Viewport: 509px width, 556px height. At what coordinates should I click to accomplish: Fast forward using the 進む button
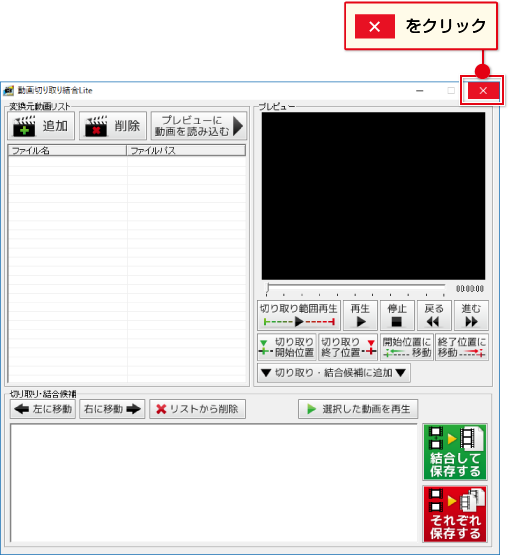(x=471, y=315)
